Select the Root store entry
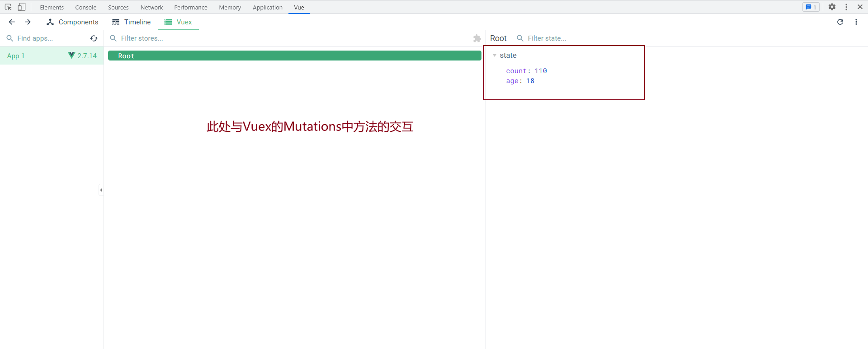Screen dimensions: 868x349 pos(294,56)
